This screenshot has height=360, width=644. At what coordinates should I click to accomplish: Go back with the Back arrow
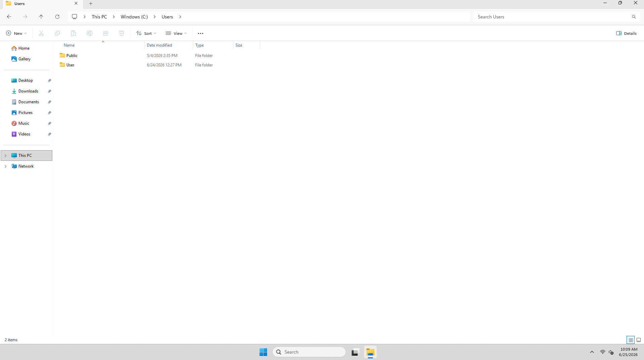point(9,17)
